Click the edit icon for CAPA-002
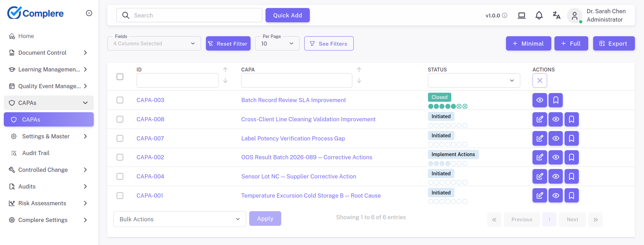The width and height of the screenshot is (644, 245). 539,157
